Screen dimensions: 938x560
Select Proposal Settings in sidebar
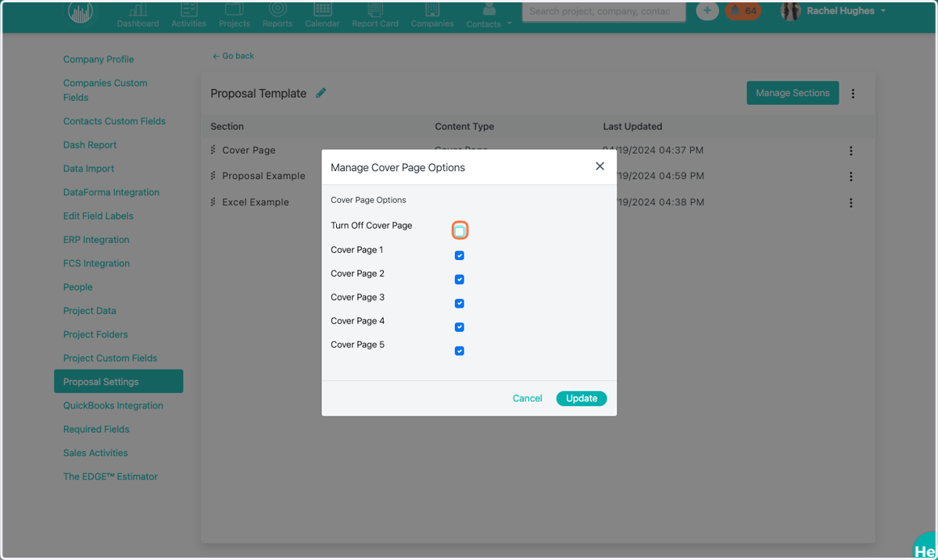pos(118,381)
